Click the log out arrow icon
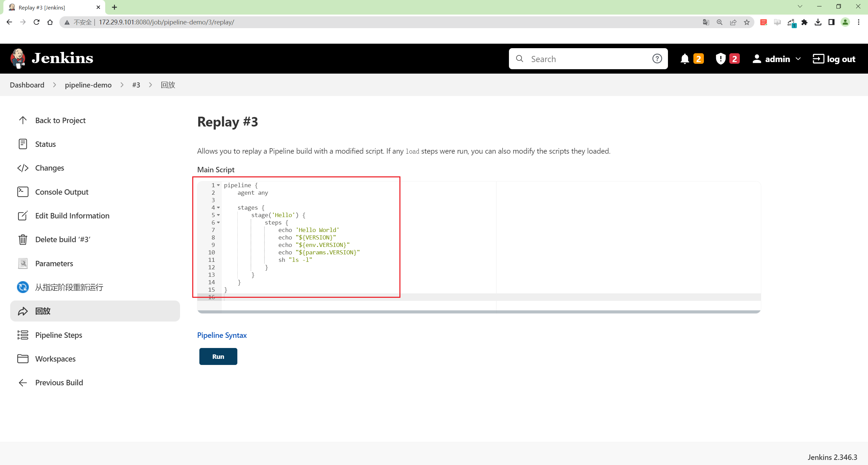 pos(818,59)
